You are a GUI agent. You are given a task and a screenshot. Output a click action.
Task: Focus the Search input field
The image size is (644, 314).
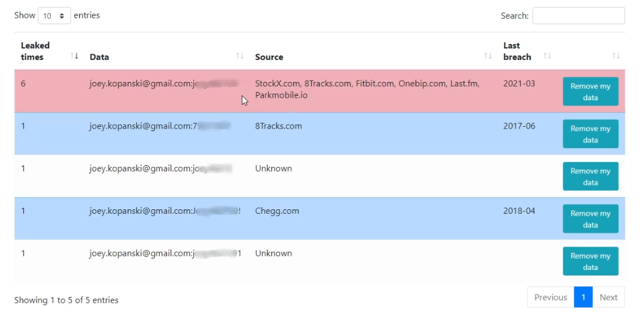(579, 16)
